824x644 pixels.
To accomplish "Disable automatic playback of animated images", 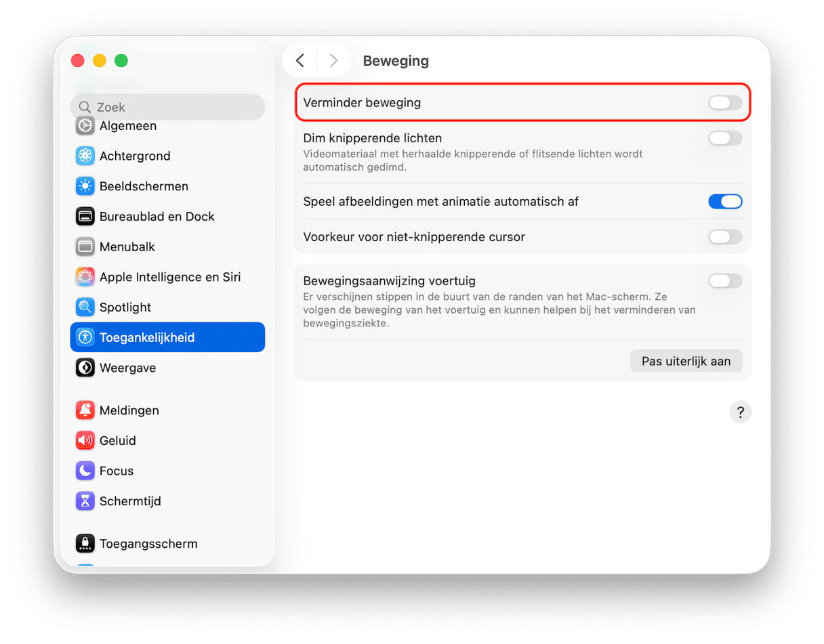I will click(x=725, y=201).
